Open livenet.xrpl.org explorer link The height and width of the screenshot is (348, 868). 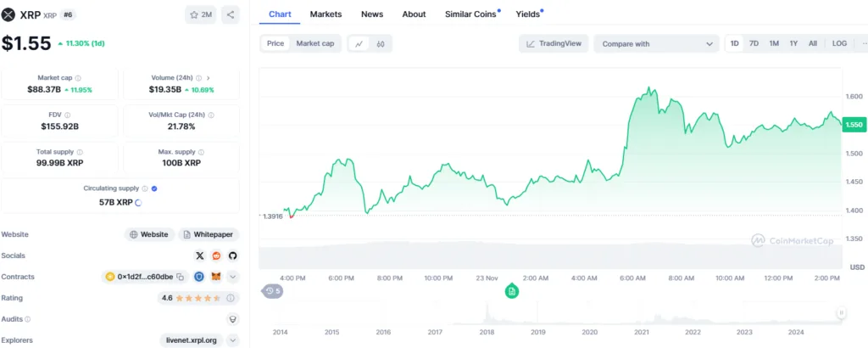[192, 340]
